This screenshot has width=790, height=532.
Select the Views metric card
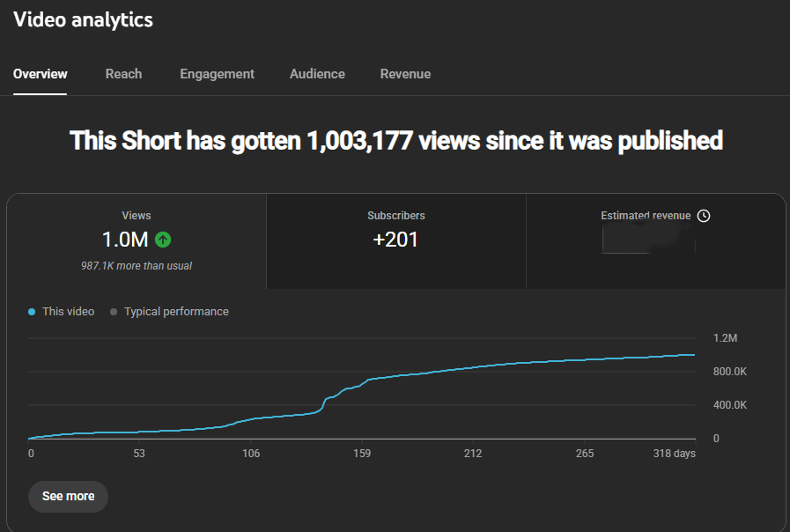137,240
